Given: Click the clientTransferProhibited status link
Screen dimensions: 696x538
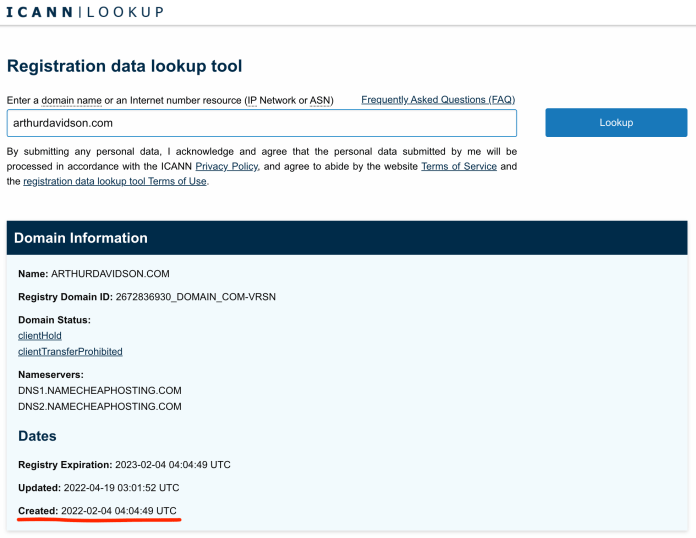Looking at the screenshot, I should 70,352.
